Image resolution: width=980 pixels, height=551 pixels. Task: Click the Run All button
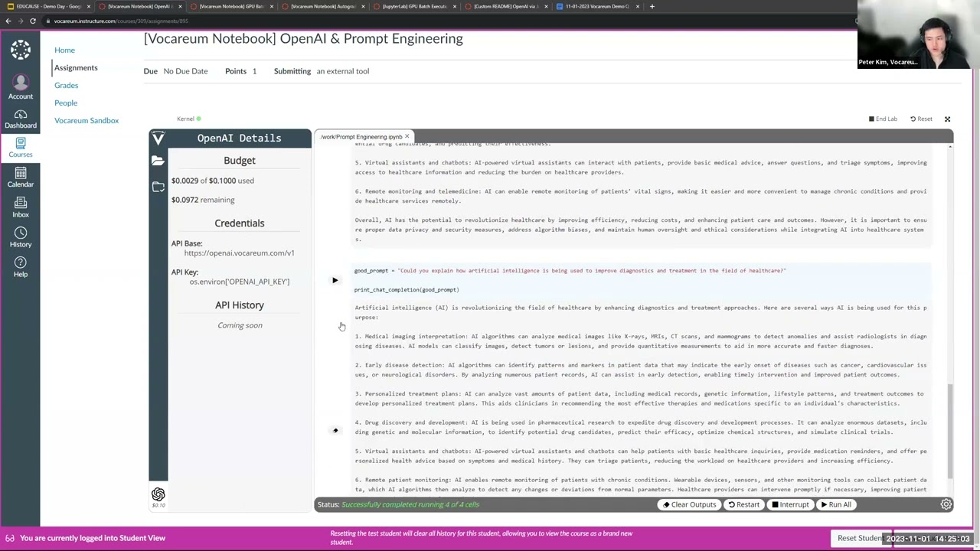tap(835, 504)
